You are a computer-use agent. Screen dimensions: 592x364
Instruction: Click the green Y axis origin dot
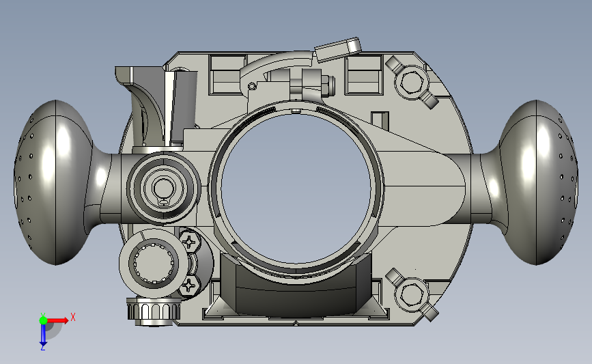(x=43, y=320)
